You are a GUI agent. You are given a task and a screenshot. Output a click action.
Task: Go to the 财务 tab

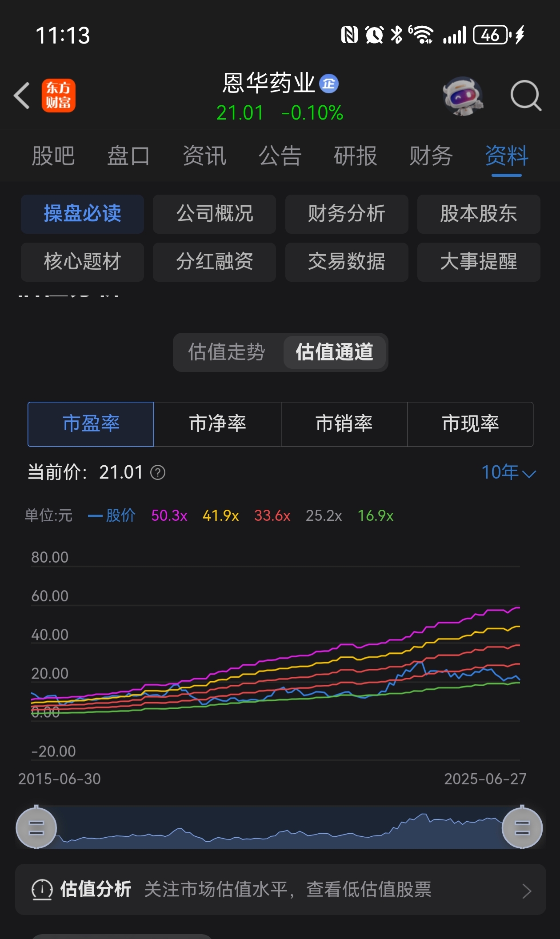coord(431,156)
